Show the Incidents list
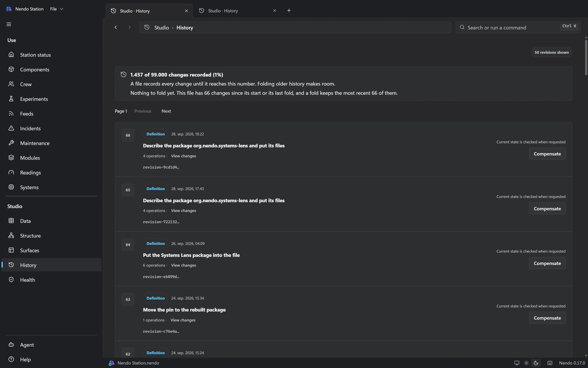Viewport: 588px width, 368px height. point(51,128)
